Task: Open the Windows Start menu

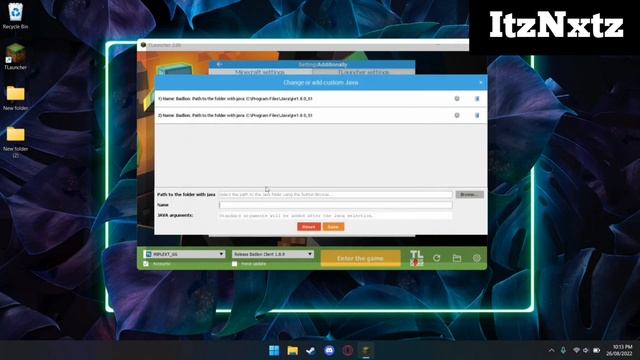Action: (274, 351)
